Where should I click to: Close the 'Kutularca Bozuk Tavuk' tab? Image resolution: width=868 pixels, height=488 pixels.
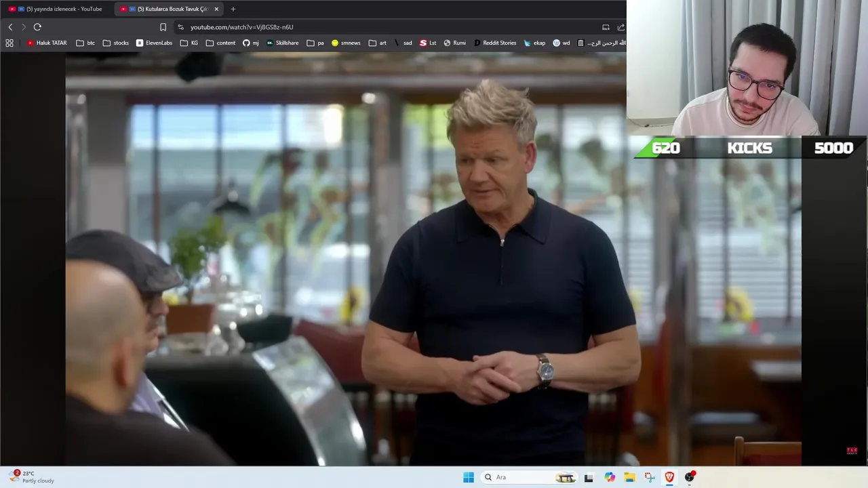click(x=216, y=9)
